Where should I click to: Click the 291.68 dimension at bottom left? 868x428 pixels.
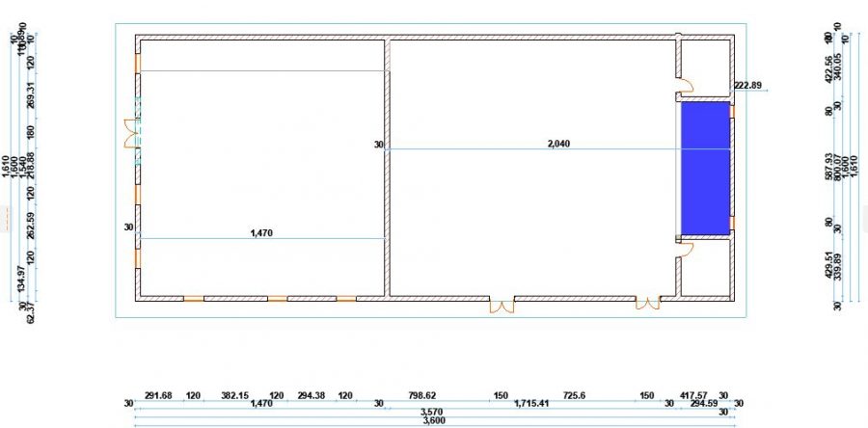(x=158, y=394)
